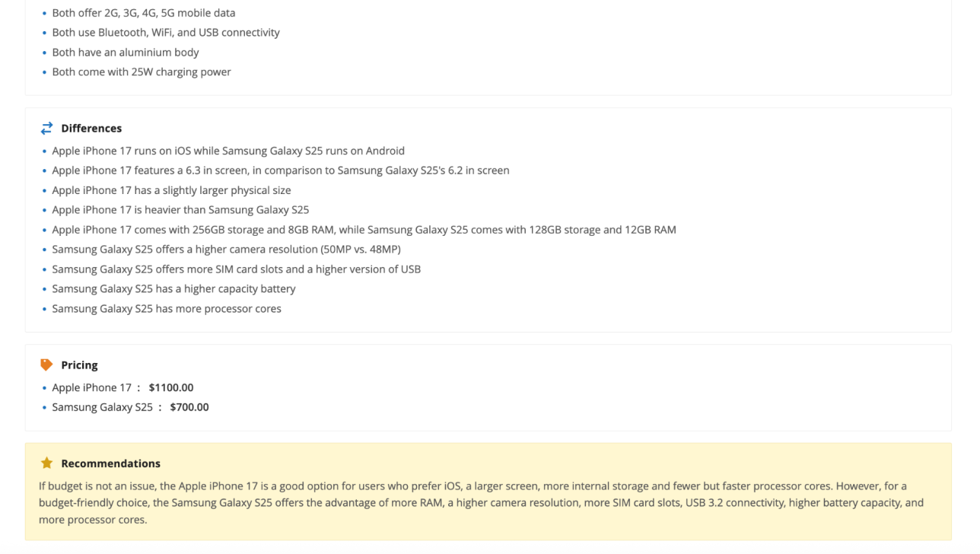This screenshot has height=554, width=980.
Task: Click the higher capacity battery line
Action: (x=173, y=289)
